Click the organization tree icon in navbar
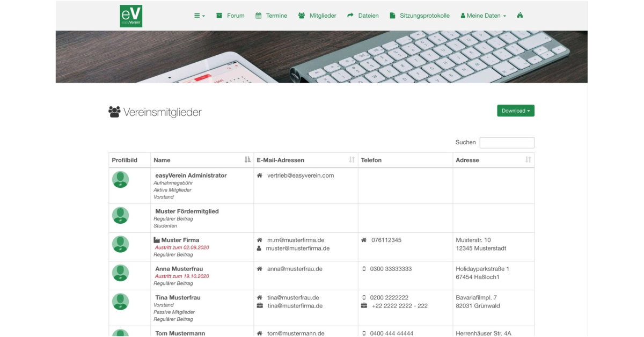 tap(519, 16)
